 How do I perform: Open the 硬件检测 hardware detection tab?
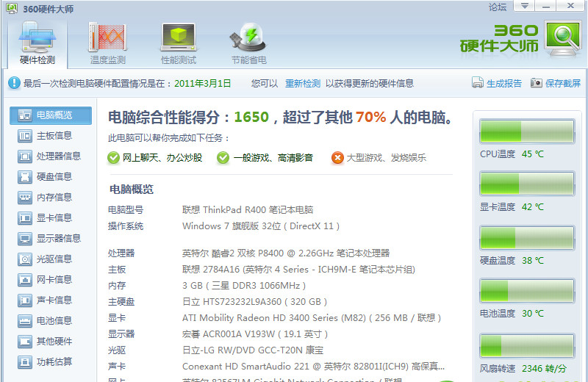pyautogui.click(x=37, y=43)
